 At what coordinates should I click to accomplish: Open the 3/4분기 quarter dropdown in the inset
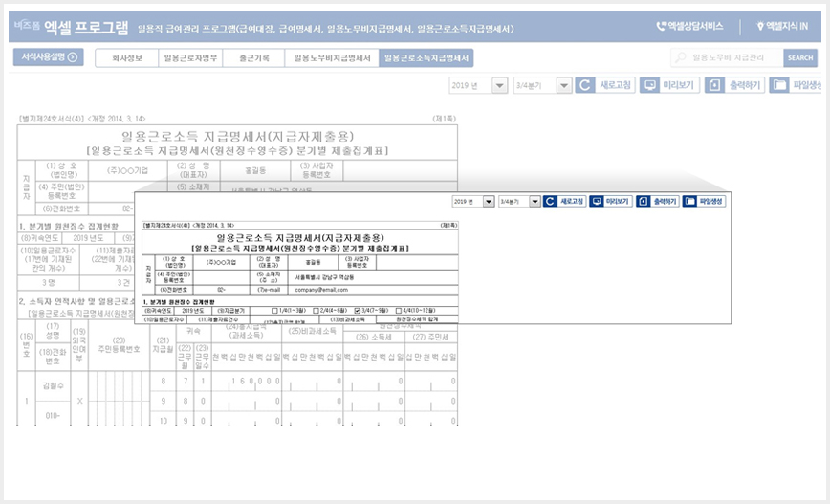[535, 202]
